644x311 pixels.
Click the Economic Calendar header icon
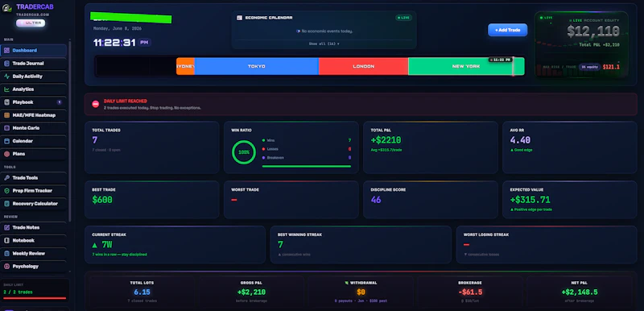[239, 18]
